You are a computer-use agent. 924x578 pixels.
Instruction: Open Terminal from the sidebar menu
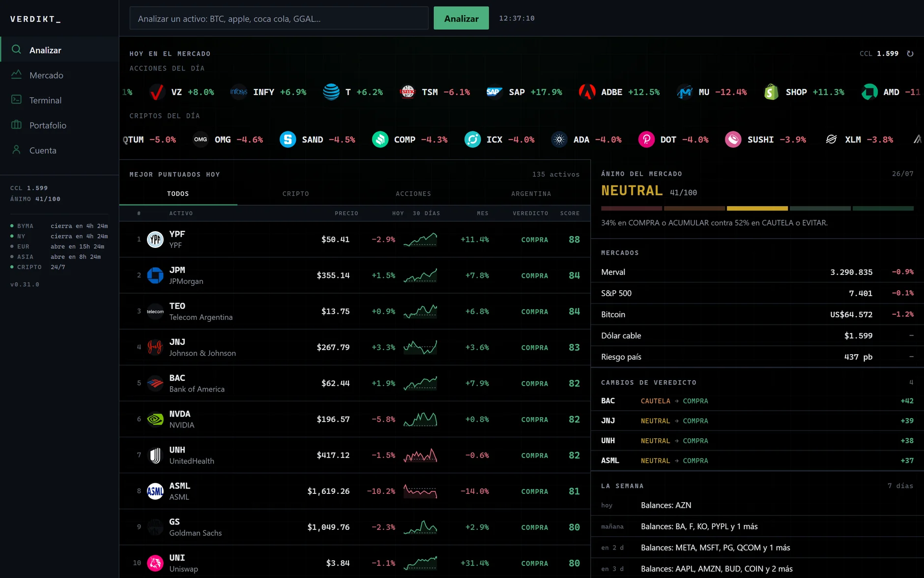click(x=59, y=100)
